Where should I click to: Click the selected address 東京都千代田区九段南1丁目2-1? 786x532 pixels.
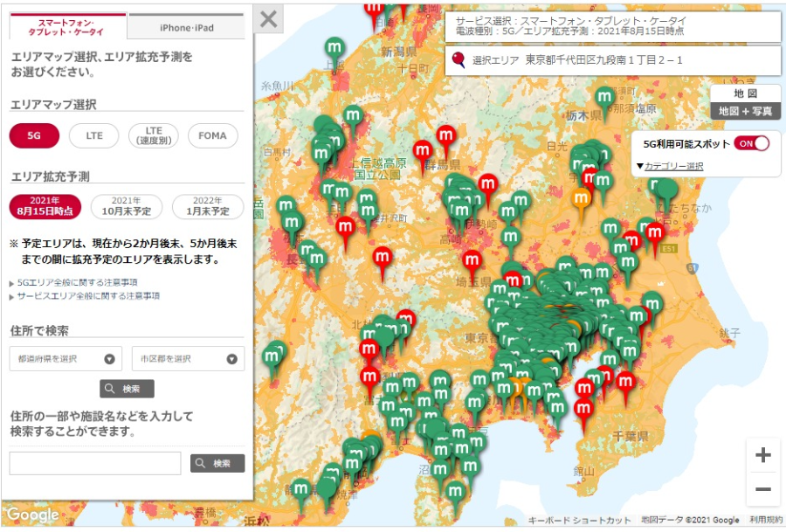[x=603, y=60]
